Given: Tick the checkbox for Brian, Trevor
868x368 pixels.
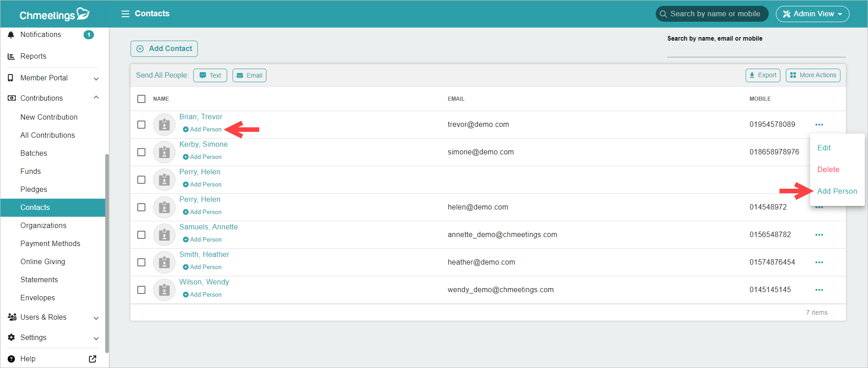Looking at the screenshot, I should click(x=141, y=125).
